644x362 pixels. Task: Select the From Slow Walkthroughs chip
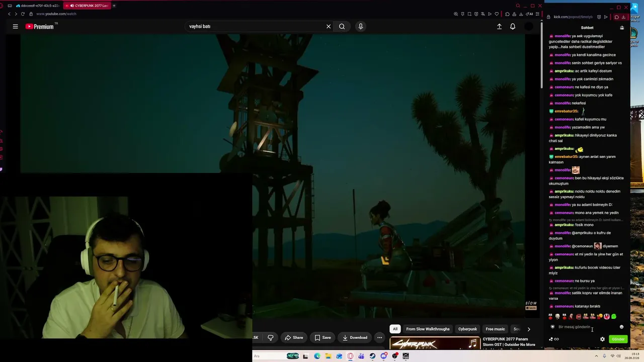pyautogui.click(x=428, y=329)
